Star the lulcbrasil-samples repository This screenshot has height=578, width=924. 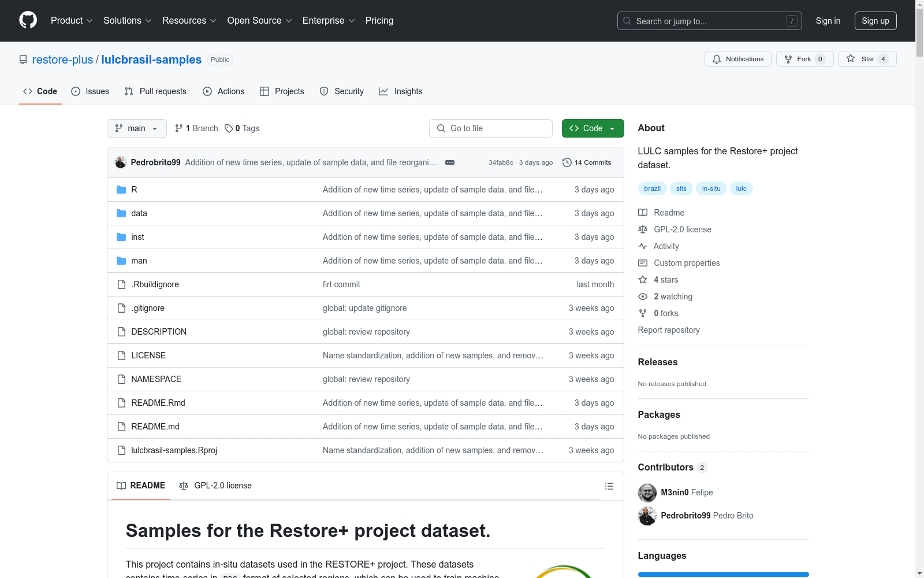867,59
